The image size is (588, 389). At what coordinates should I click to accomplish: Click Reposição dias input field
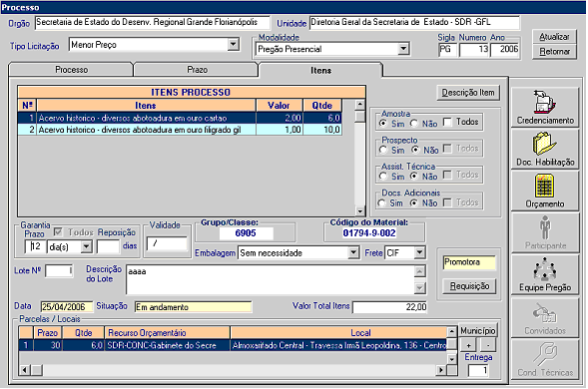pos(108,246)
